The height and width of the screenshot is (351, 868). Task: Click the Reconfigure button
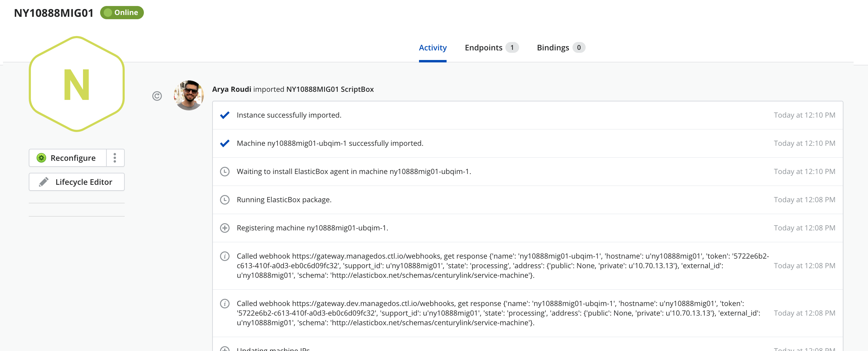point(66,157)
